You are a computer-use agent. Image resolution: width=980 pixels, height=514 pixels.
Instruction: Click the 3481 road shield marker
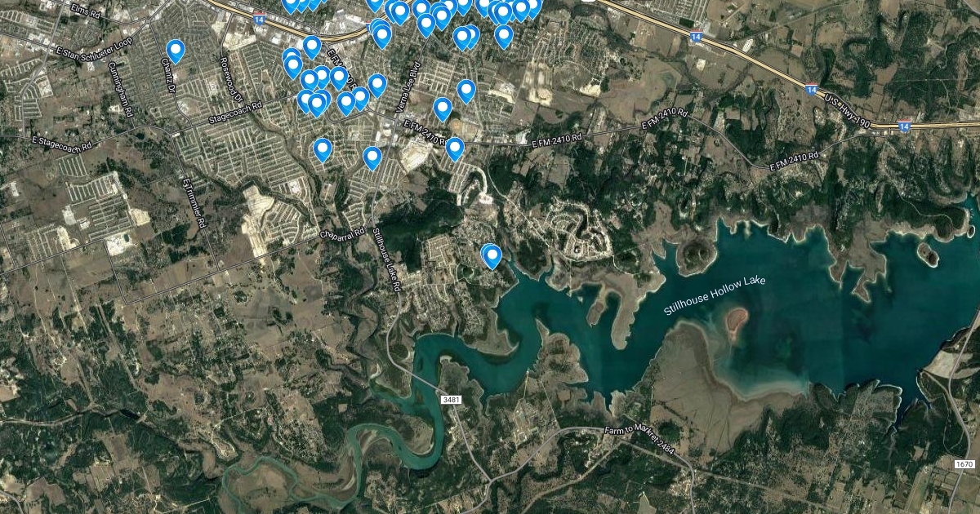point(452,400)
